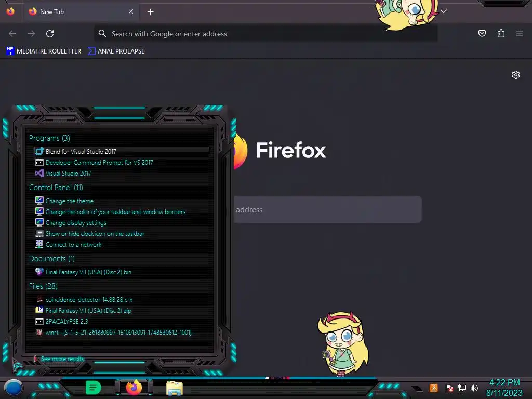Image resolution: width=532 pixels, height=399 pixels.
Task: Click the Blend for Visual Studio icon
Action: 39,151
